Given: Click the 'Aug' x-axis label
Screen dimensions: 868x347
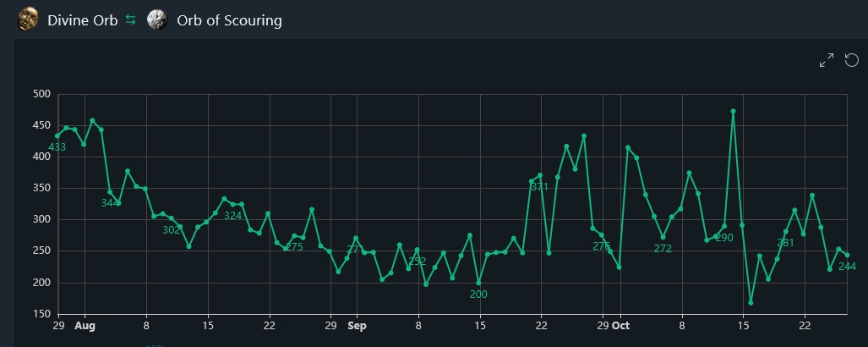Looking at the screenshot, I should pos(85,326).
